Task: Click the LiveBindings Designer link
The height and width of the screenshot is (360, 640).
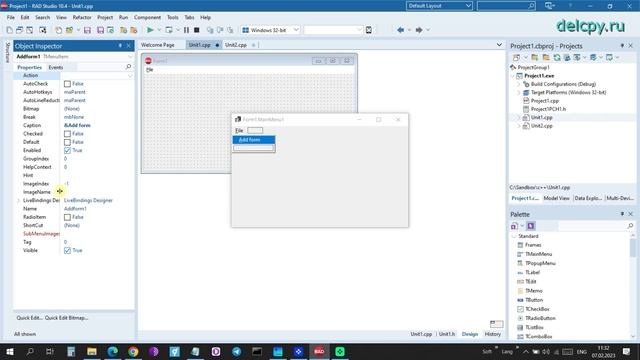Action: point(88,200)
